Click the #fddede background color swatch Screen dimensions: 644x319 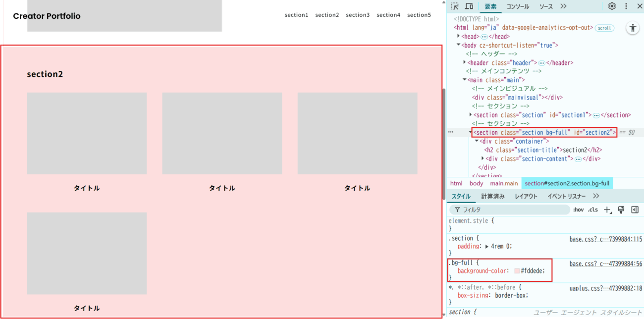[517, 271]
